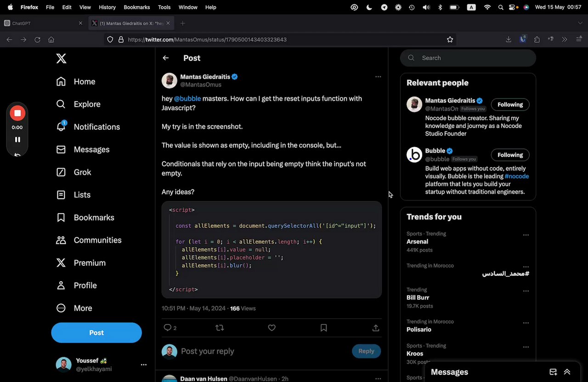Open options dots for Polisario trend
This screenshot has height=382, width=588.
click(x=526, y=323)
